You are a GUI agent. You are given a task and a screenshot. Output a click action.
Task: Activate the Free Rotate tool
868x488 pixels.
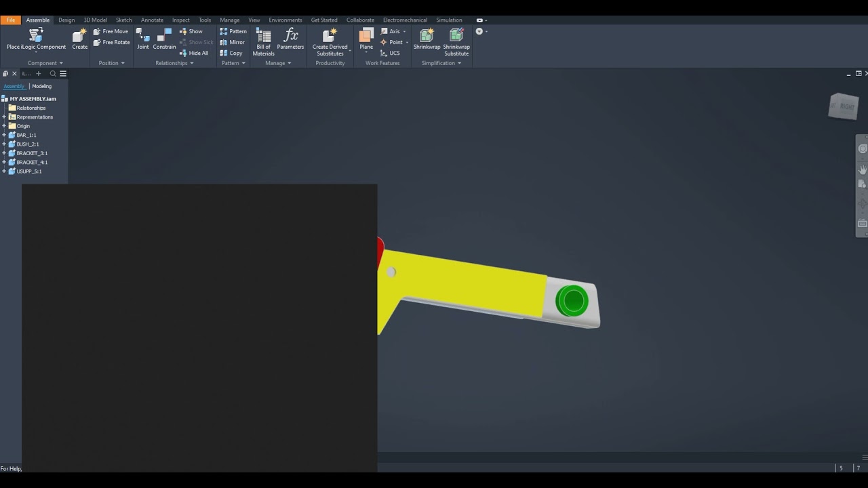[x=111, y=42]
